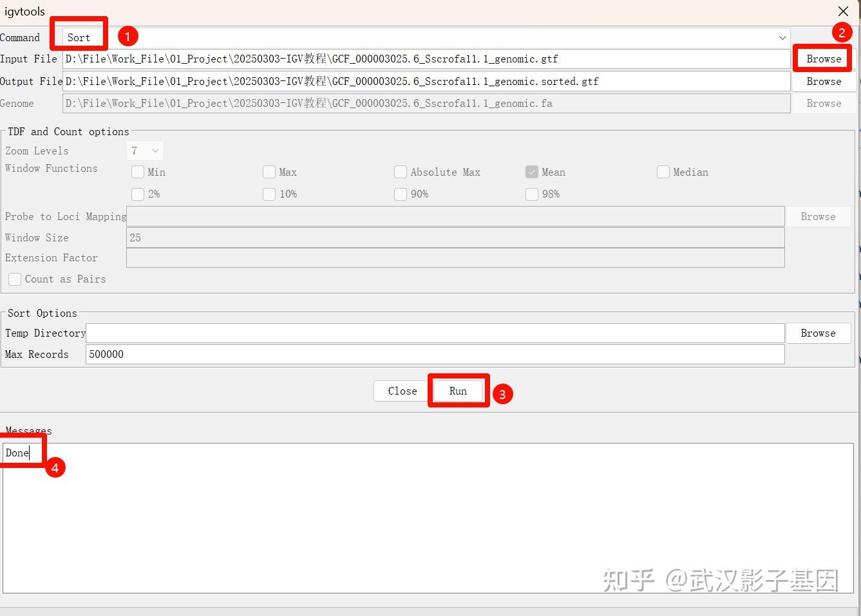Screen dimensions: 861x616
Task: Click the Close button
Action: click(x=401, y=391)
